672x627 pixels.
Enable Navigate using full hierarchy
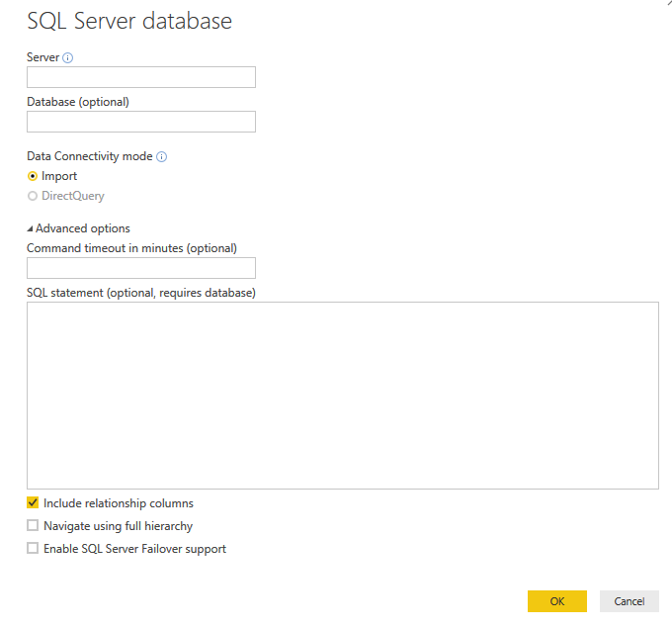(x=33, y=525)
